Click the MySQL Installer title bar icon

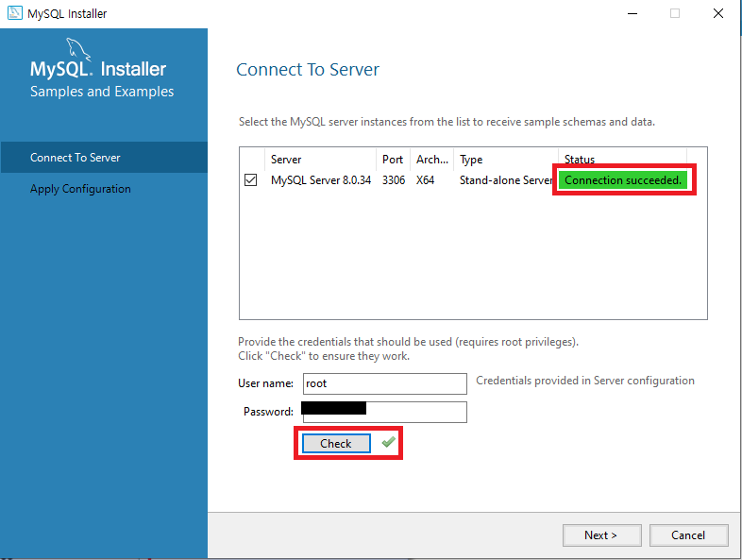(15, 13)
